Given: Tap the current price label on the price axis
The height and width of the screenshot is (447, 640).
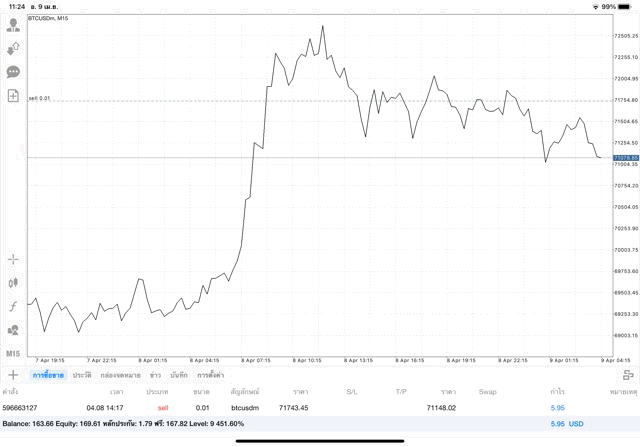Looking at the screenshot, I should [x=625, y=158].
